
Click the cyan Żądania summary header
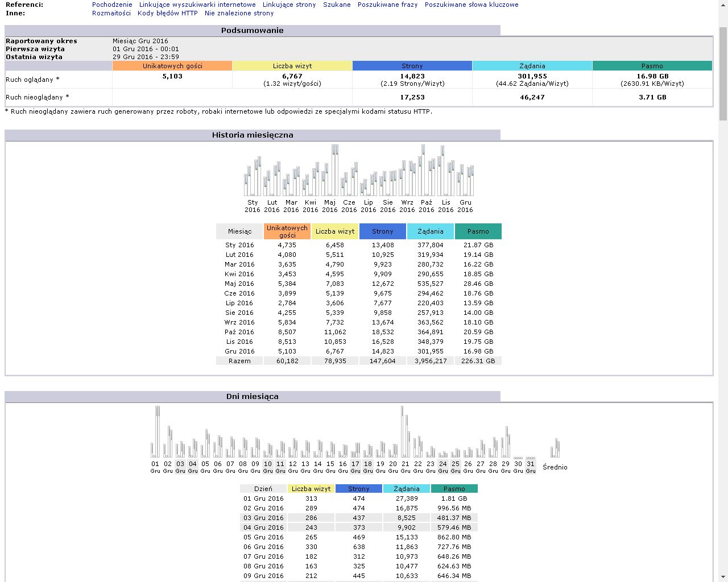532,66
